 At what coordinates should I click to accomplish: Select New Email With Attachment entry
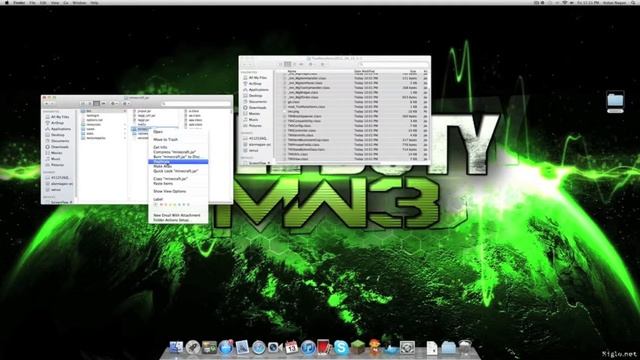point(176,215)
